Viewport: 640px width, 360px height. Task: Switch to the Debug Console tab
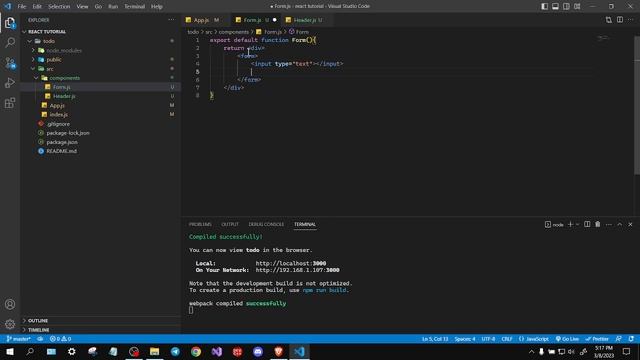(x=266, y=224)
